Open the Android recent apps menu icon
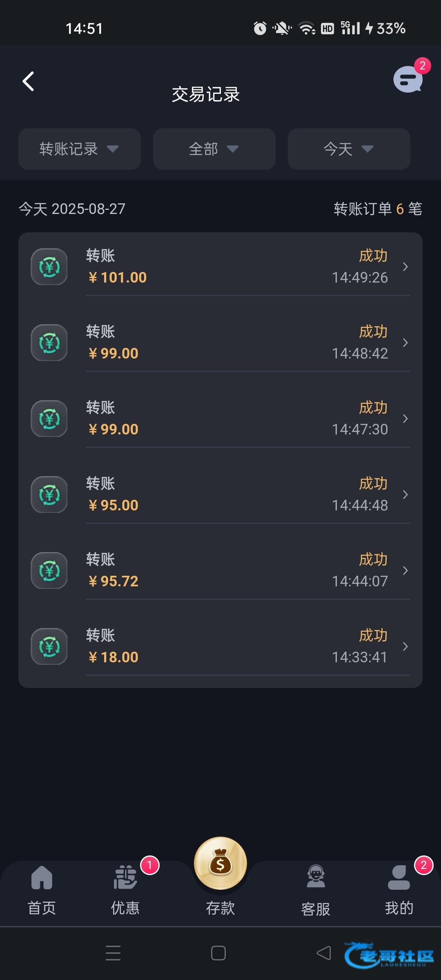The image size is (441, 980). pyautogui.click(x=113, y=953)
